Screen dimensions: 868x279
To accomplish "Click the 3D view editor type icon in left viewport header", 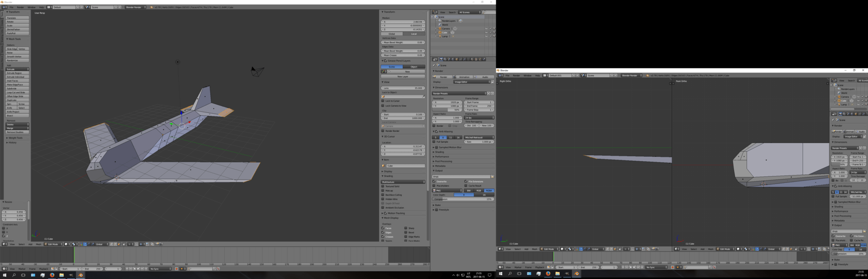I will (4, 244).
